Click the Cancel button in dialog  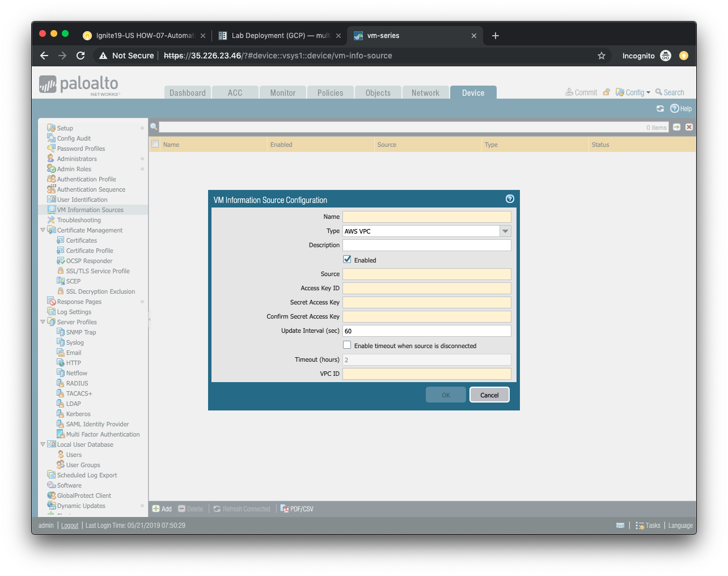click(x=489, y=395)
